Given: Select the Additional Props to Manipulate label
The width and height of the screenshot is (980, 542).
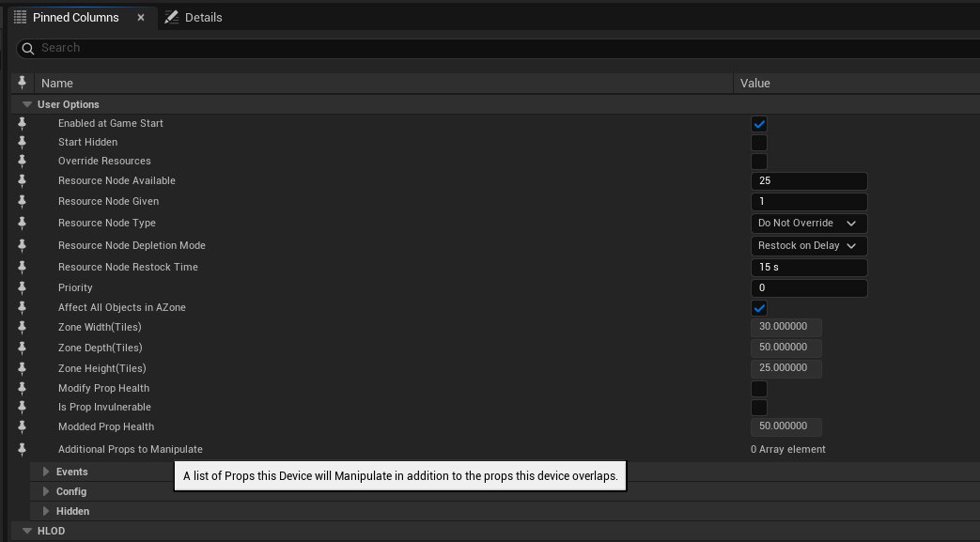Looking at the screenshot, I should [x=130, y=449].
